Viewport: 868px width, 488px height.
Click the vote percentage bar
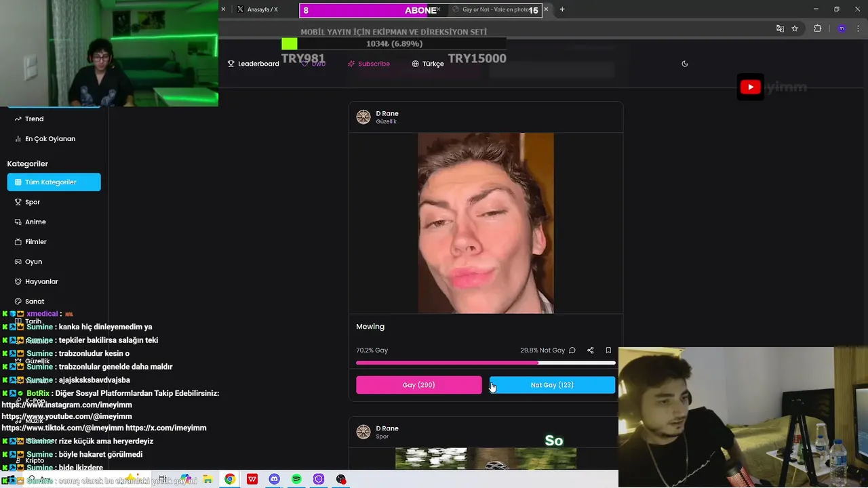coord(486,363)
